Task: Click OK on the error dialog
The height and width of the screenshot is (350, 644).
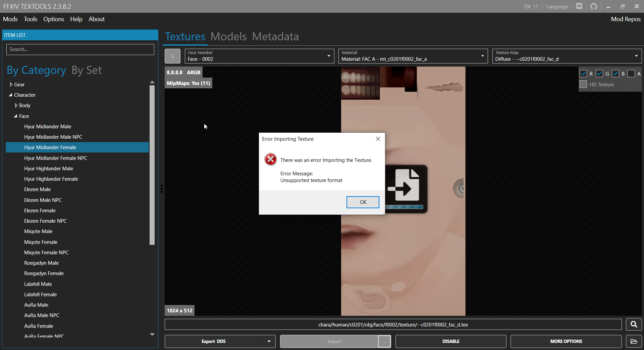Action: (363, 202)
